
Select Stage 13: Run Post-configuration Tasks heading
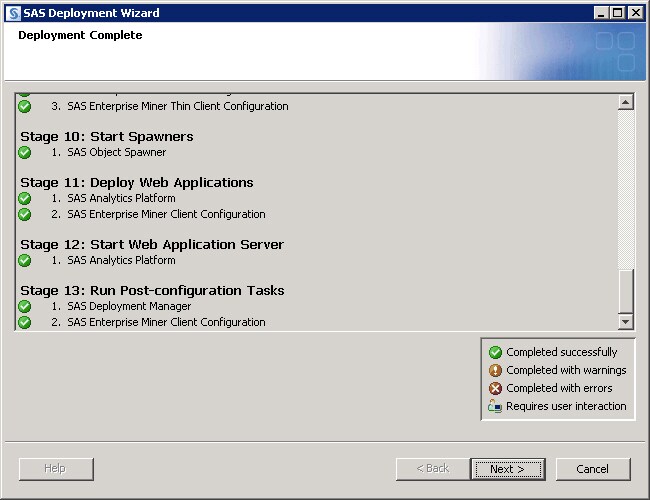(x=152, y=291)
